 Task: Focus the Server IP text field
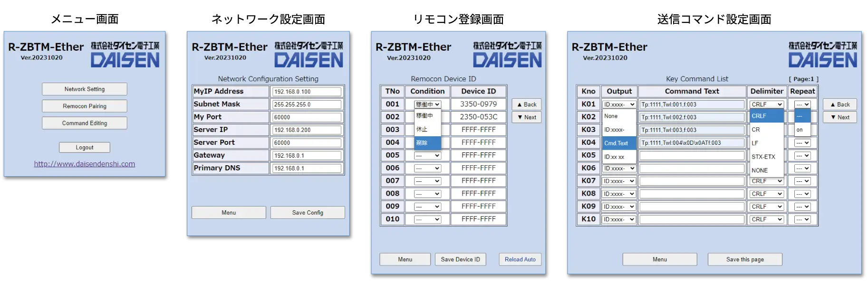(x=307, y=130)
